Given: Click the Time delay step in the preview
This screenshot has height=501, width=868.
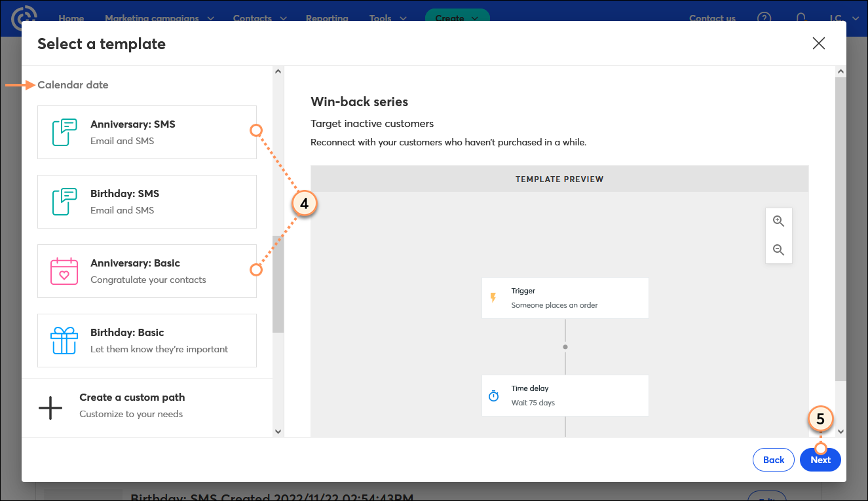Looking at the screenshot, I should (565, 396).
